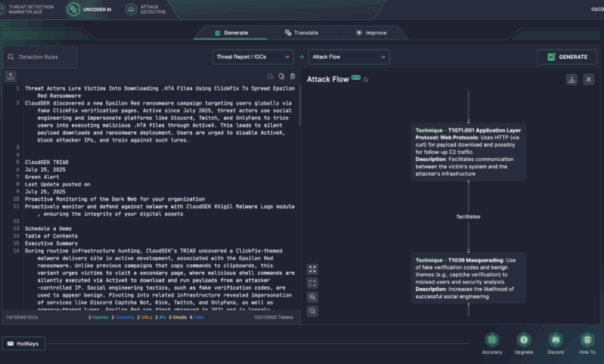
Task: Switch to the Translate tab
Action: pyautogui.click(x=302, y=33)
